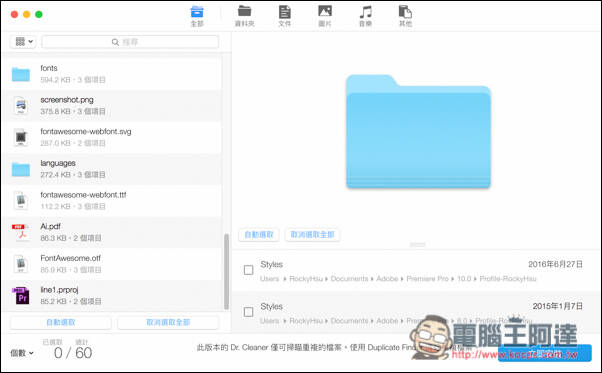Select the fonts folder icon in list
The height and width of the screenshot is (373, 602).
[x=21, y=74]
